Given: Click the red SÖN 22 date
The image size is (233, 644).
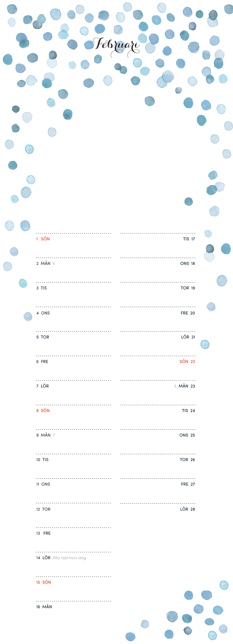Looking at the screenshot, I should click(x=187, y=362).
